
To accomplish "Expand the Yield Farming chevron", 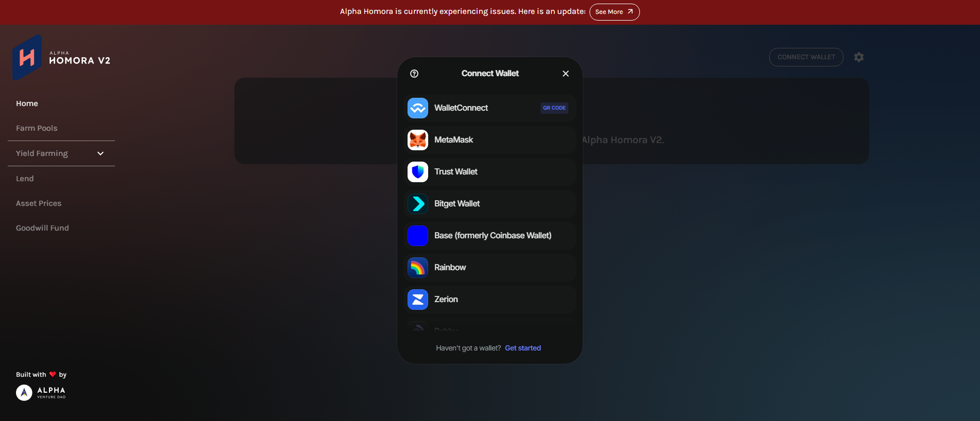I will pos(100,153).
